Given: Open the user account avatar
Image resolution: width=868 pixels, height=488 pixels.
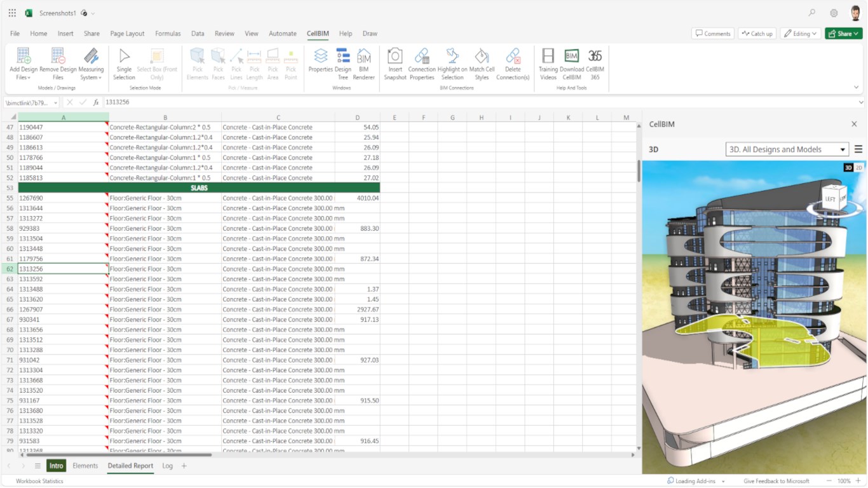Looking at the screenshot, I should 855,13.
